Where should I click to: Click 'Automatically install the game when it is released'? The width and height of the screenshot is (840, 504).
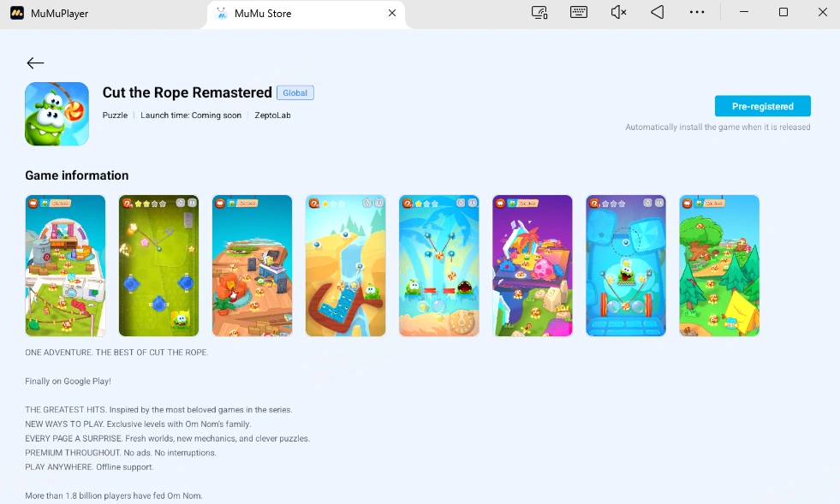(718, 127)
